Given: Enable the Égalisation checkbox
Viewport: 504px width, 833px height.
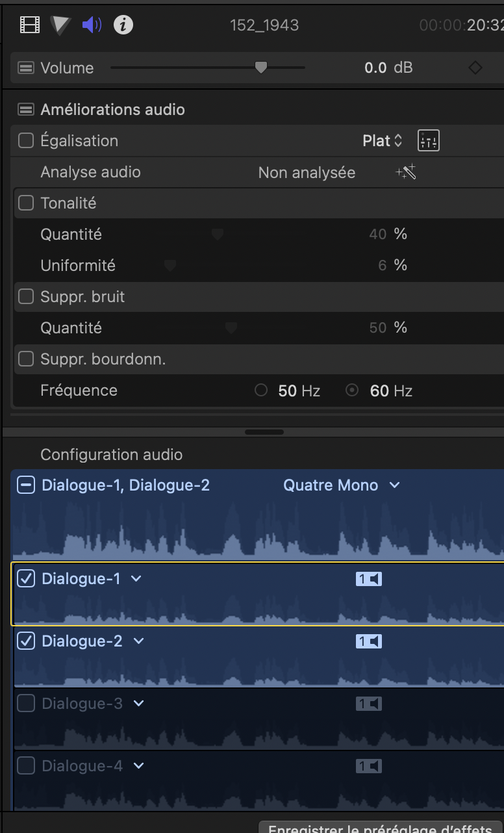Looking at the screenshot, I should [26, 140].
